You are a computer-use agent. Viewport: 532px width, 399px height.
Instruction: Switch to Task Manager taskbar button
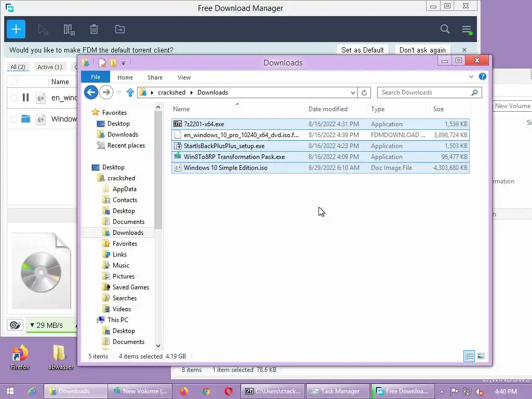coord(337,391)
